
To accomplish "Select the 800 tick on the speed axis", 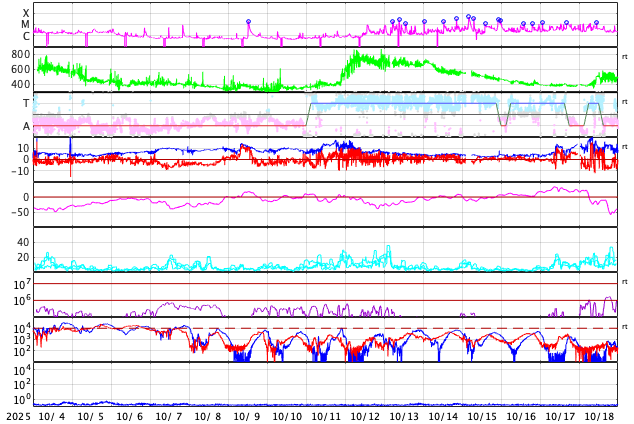I will 21,54.
